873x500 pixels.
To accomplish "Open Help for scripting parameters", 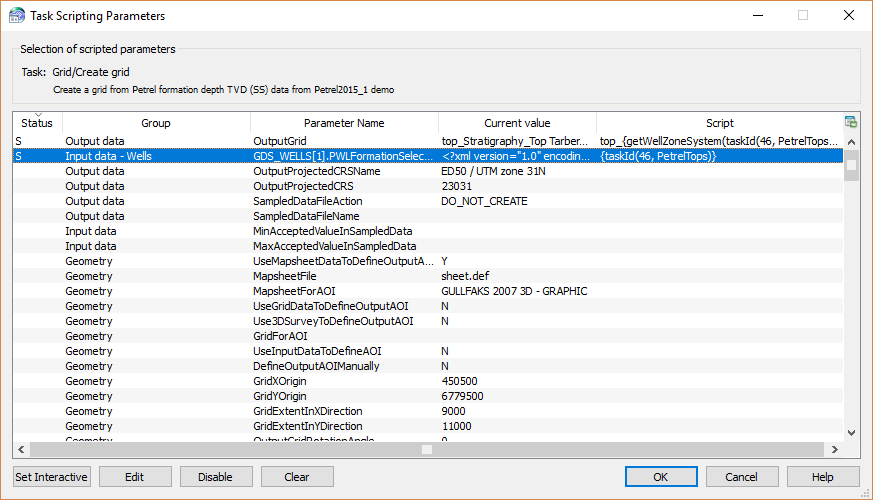I will [822, 477].
